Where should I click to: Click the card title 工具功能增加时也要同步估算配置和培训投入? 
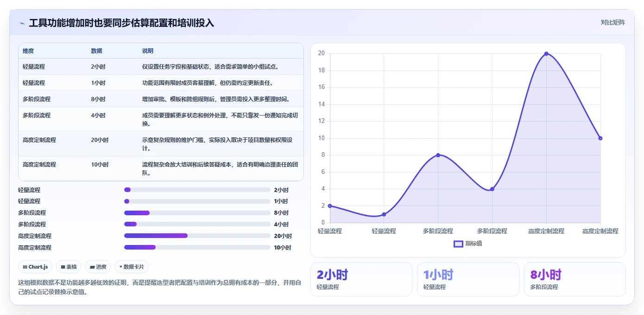pos(121,23)
